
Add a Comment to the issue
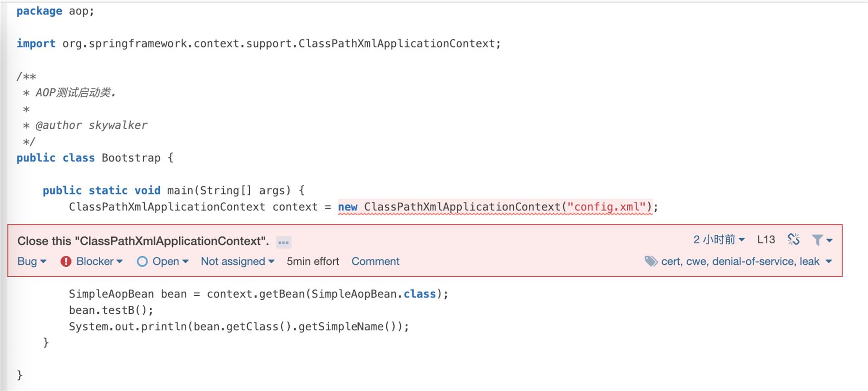(375, 261)
